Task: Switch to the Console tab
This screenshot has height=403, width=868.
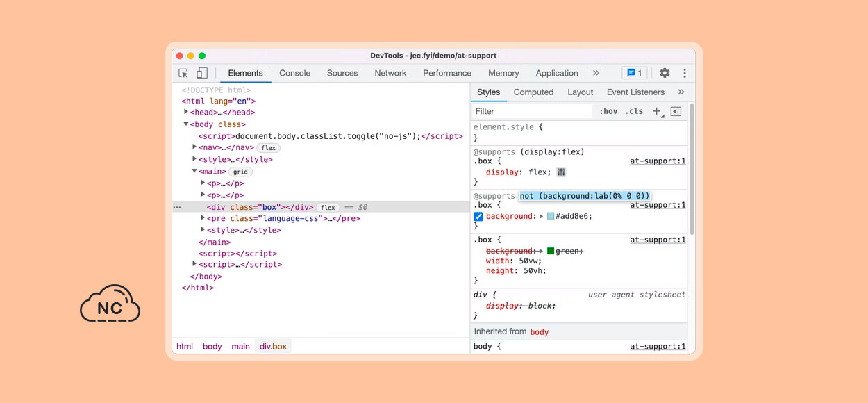Action: pyautogui.click(x=294, y=73)
